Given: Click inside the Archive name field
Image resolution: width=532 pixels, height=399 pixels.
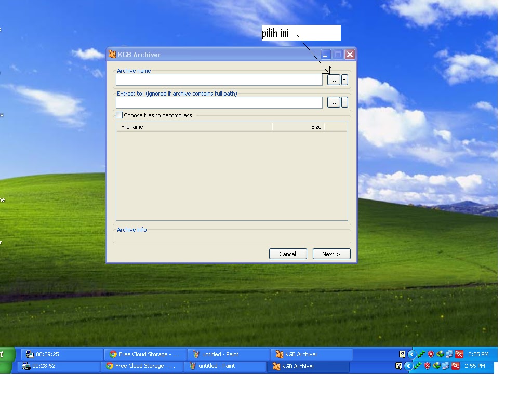Looking at the screenshot, I should point(218,79).
